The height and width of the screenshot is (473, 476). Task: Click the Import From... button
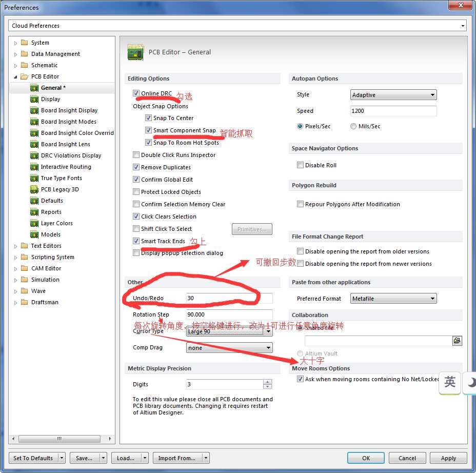pyautogui.click(x=176, y=458)
